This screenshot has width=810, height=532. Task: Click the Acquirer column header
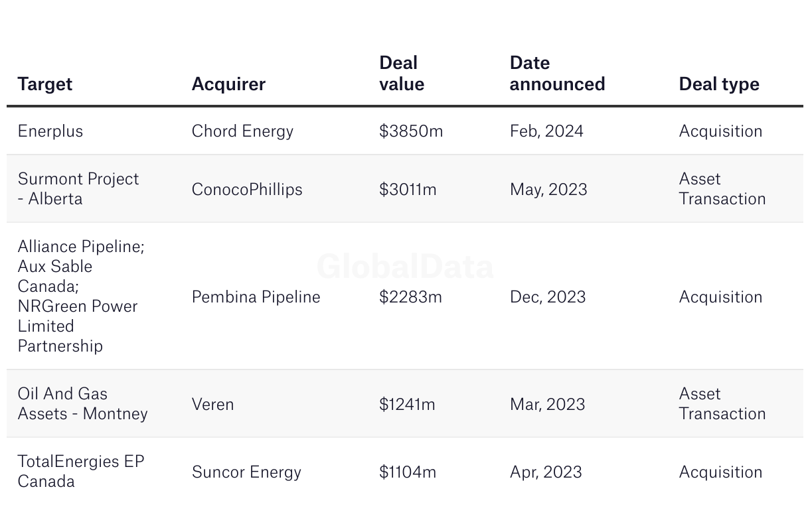pyautogui.click(x=228, y=84)
